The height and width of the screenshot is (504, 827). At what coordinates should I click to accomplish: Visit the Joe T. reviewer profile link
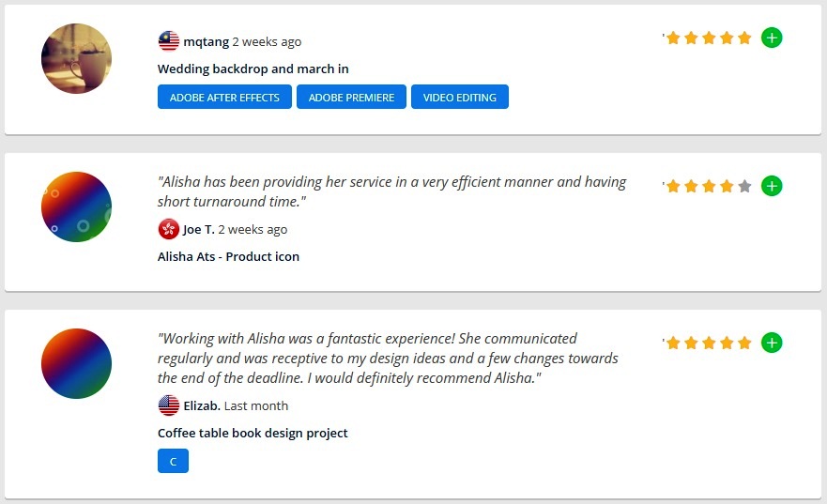coord(199,229)
